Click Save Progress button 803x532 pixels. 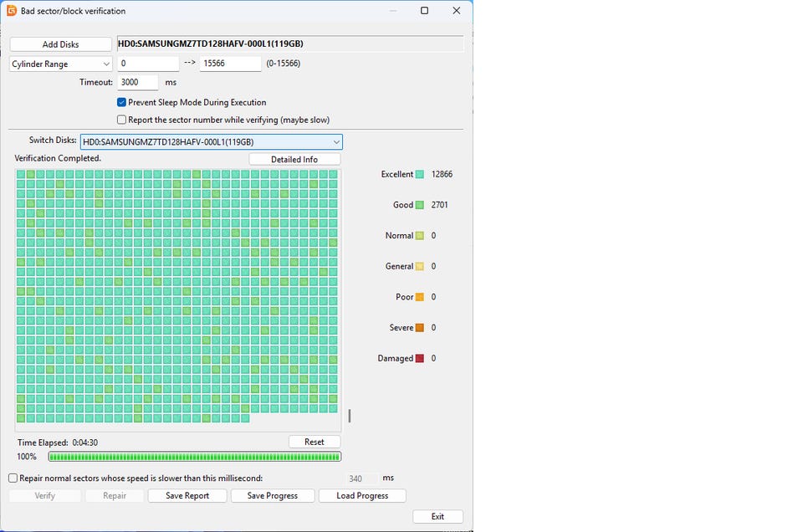coord(273,495)
